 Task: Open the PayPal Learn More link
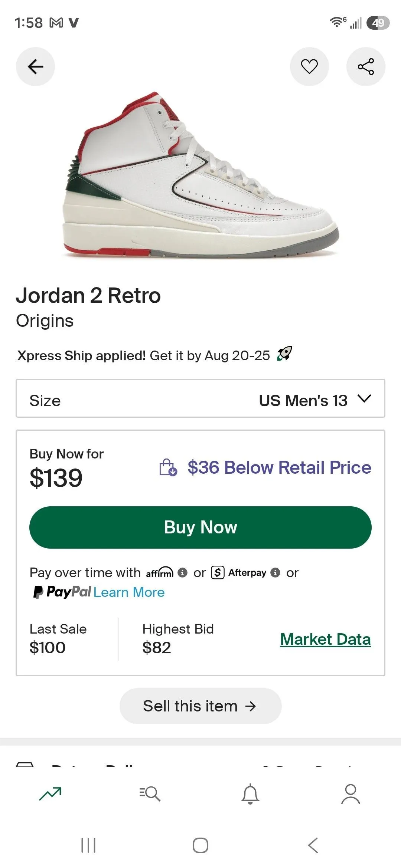(x=129, y=592)
